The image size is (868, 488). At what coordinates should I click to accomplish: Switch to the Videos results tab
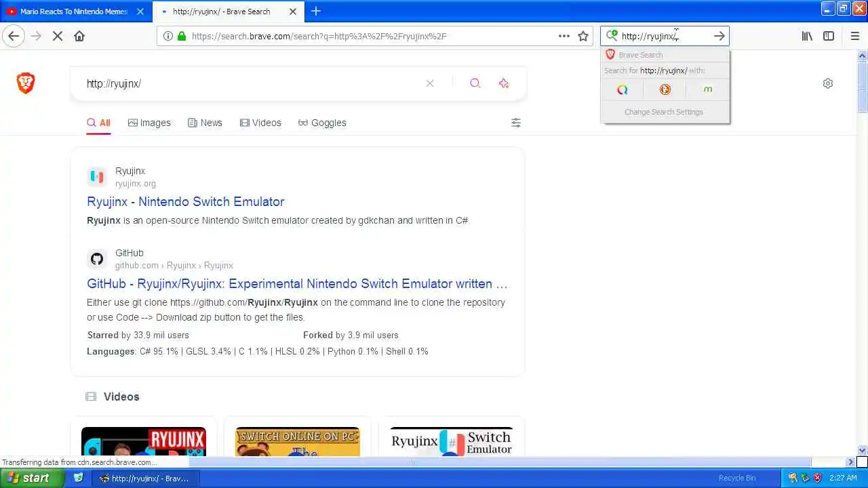pyautogui.click(x=260, y=123)
